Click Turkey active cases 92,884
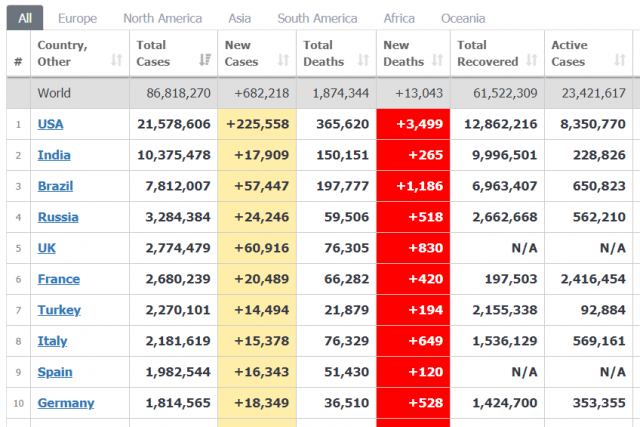This screenshot has height=427, width=640. click(x=603, y=310)
